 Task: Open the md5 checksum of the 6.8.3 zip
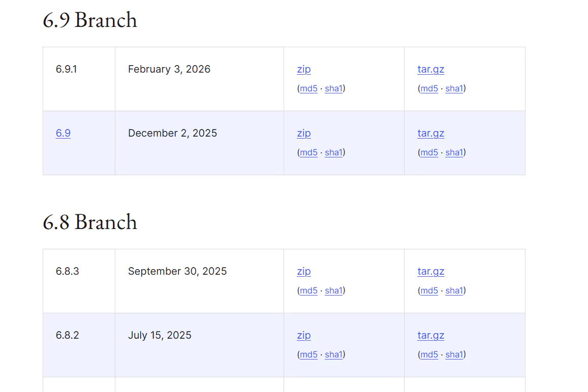[x=308, y=290]
